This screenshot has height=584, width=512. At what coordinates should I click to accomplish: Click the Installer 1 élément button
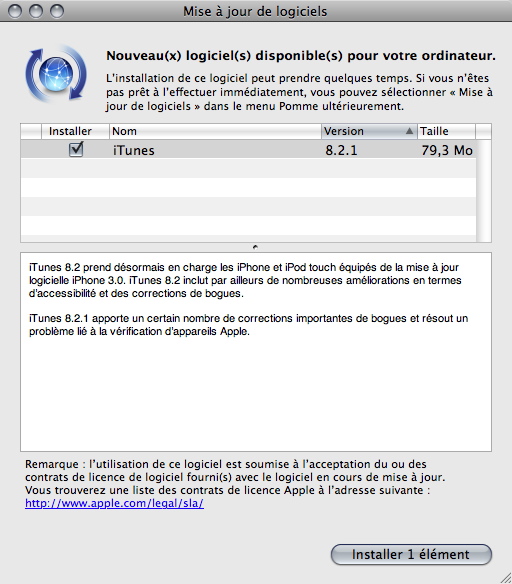[411, 554]
